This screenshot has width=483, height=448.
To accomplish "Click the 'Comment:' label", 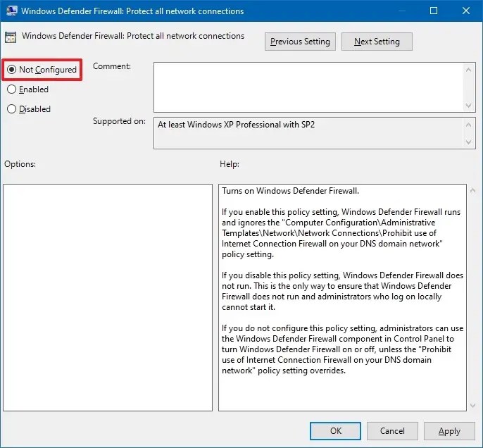I will 112,66.
